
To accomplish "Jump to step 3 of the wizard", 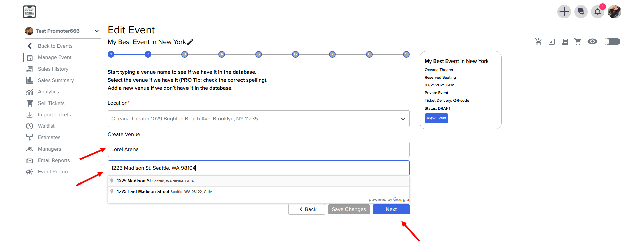I will (x=185, y=54).
